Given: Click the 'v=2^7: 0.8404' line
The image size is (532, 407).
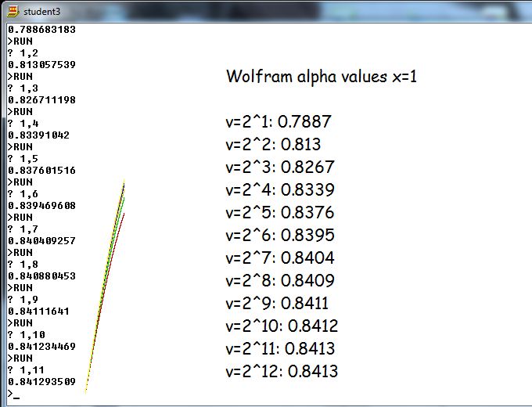Looking at the screenshot, I should click(280, 258).
